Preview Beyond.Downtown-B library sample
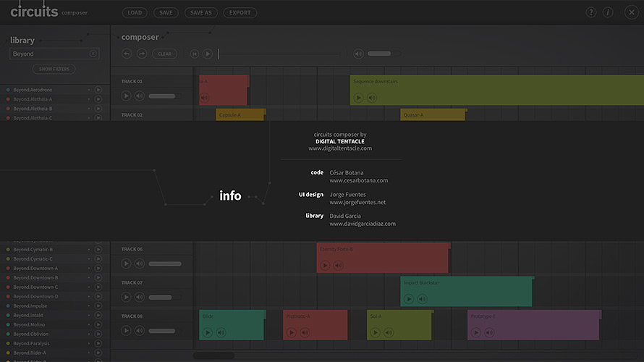Screen dimensions: 644x362 coord(98,278)
